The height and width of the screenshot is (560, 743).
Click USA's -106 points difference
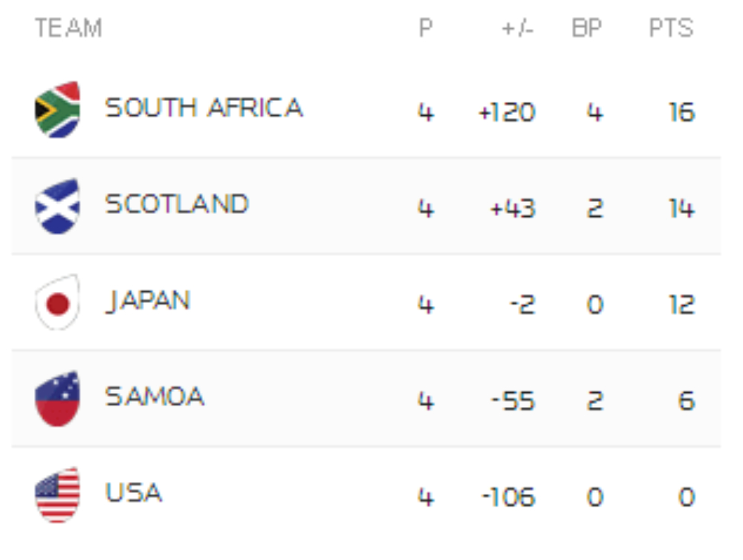508,498
